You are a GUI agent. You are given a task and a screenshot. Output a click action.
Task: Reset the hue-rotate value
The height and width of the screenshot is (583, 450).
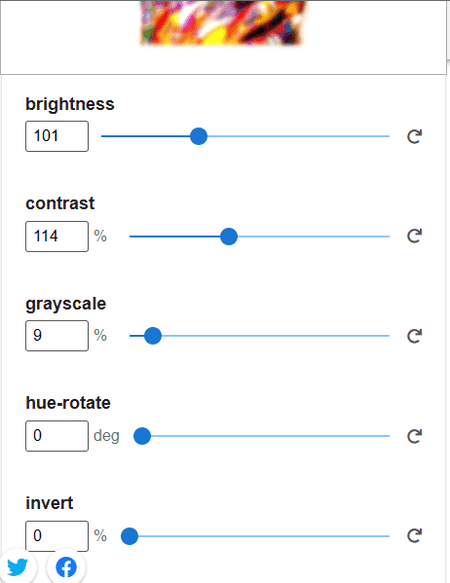pos(414,436)
